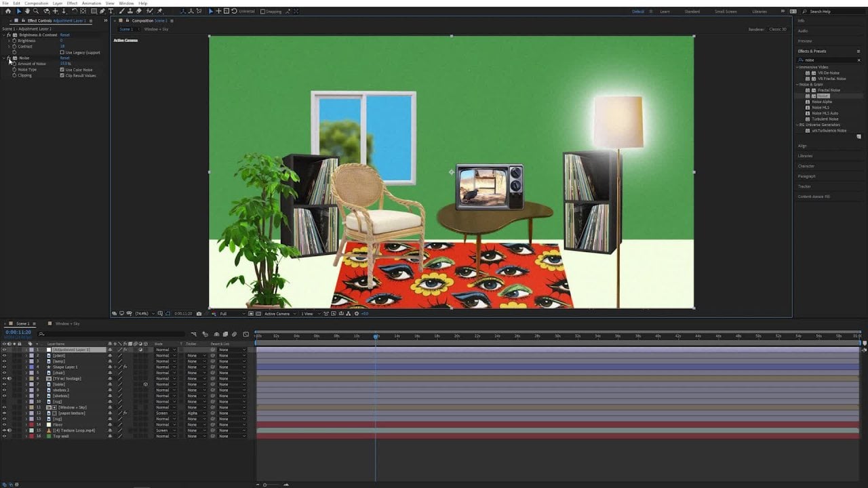Select the Hand tool in the toolbar
The height and width of the screenshot is (488, 868).
pyautogui.click(x=26, y=12)
